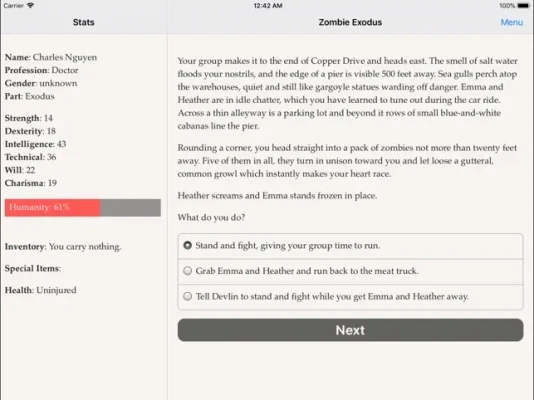The image size is (534, 400).
Task: Click the Special Items label
Action: (33, 269)
